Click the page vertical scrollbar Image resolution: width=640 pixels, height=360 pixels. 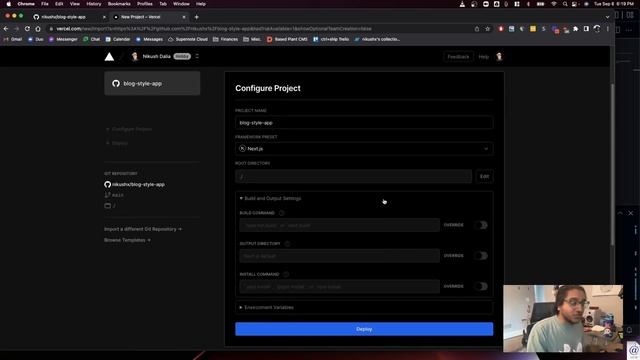[x=612, y=163]
